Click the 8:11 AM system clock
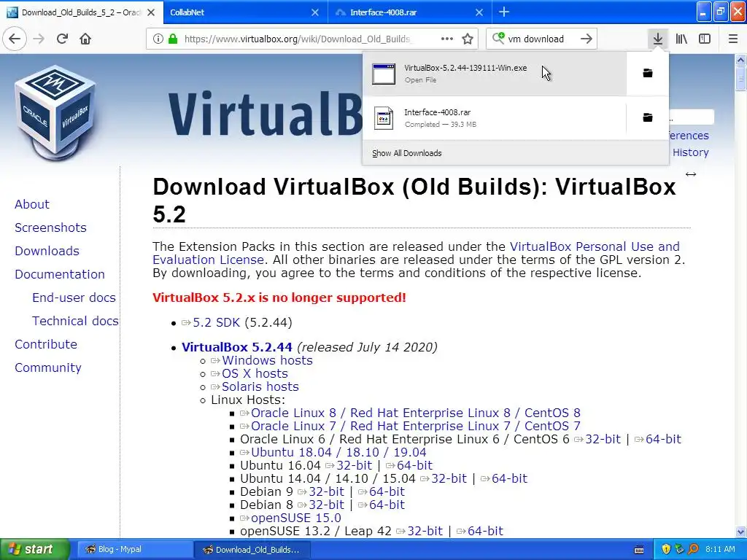Viewport: 747px width, 560px height. click(x=720, y=549)
